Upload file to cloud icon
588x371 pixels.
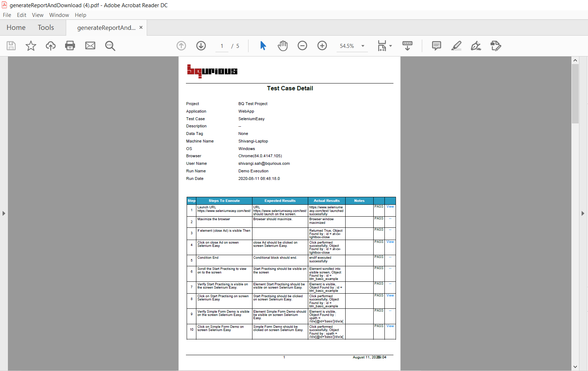tap(51, 46)
